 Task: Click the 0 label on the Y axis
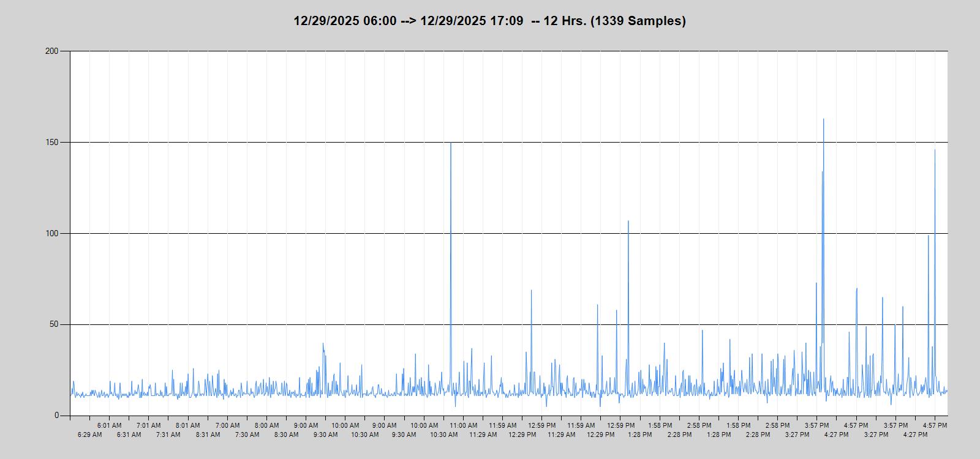(57, 416)
